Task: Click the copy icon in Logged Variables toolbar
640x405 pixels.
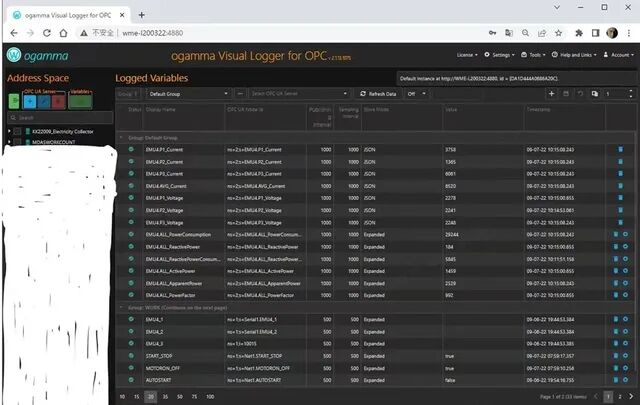Action: (594, 93)
